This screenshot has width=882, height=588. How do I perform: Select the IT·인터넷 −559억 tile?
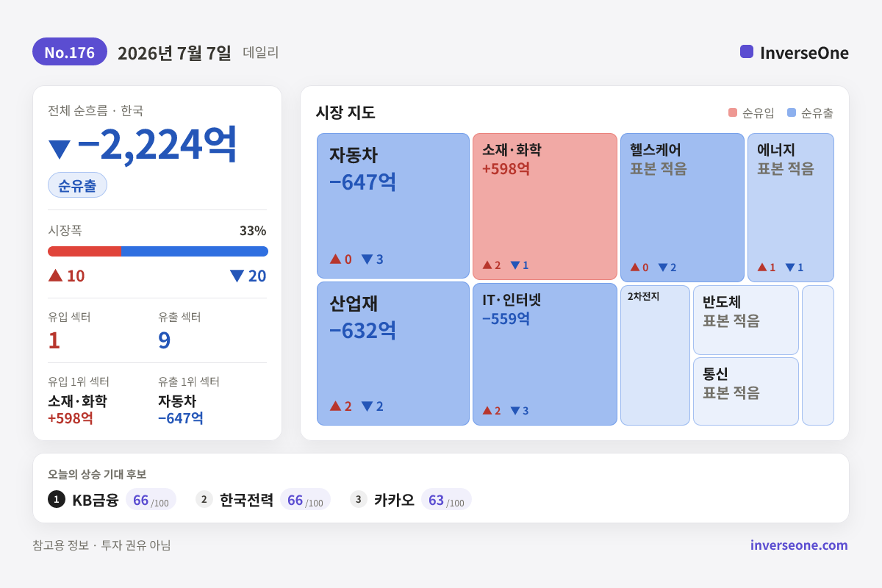[545, 354]
